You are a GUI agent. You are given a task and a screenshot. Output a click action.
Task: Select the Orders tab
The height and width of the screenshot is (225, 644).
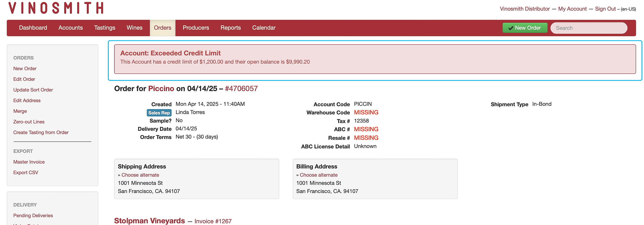tap(163, 28)
